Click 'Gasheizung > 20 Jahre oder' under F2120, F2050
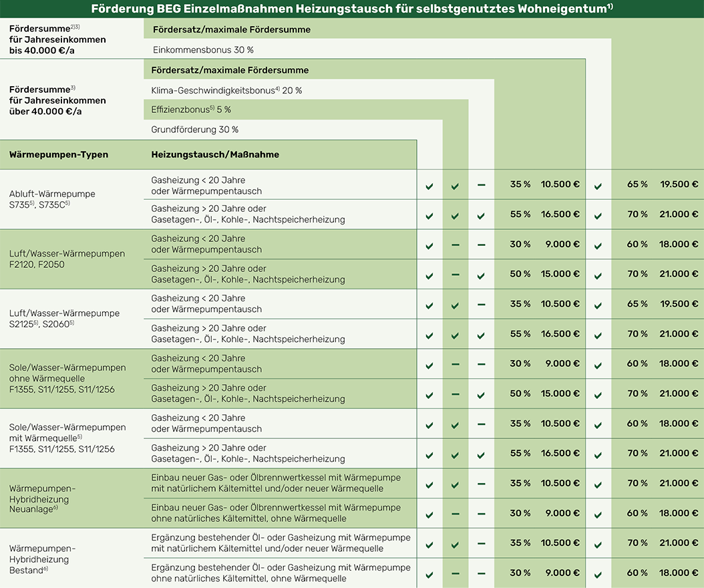Viewport: 704px width, 588px height. pos(208,269)
